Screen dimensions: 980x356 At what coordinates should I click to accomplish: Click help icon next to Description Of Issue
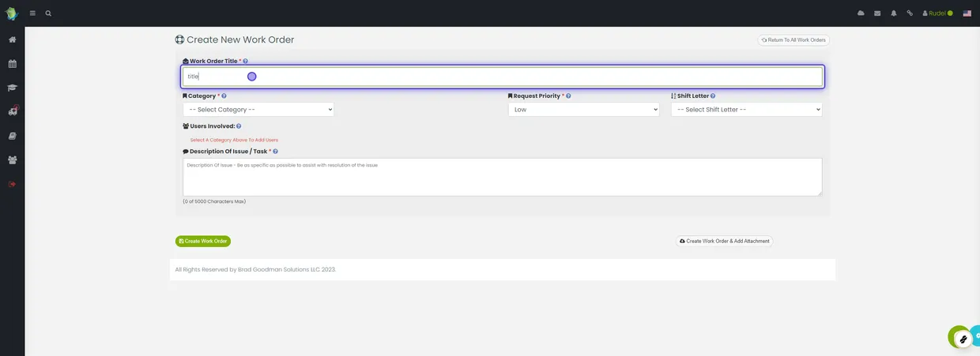(x=275, y=152)
